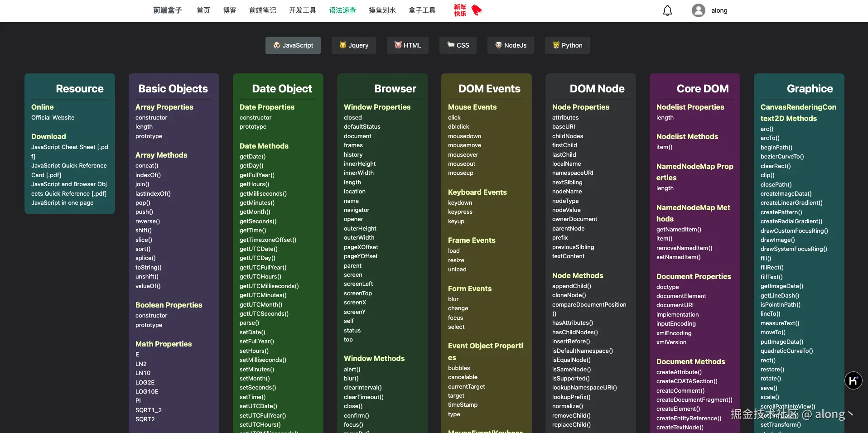
Task: Switch to the Jquery tab
Action: pos(354,45)
